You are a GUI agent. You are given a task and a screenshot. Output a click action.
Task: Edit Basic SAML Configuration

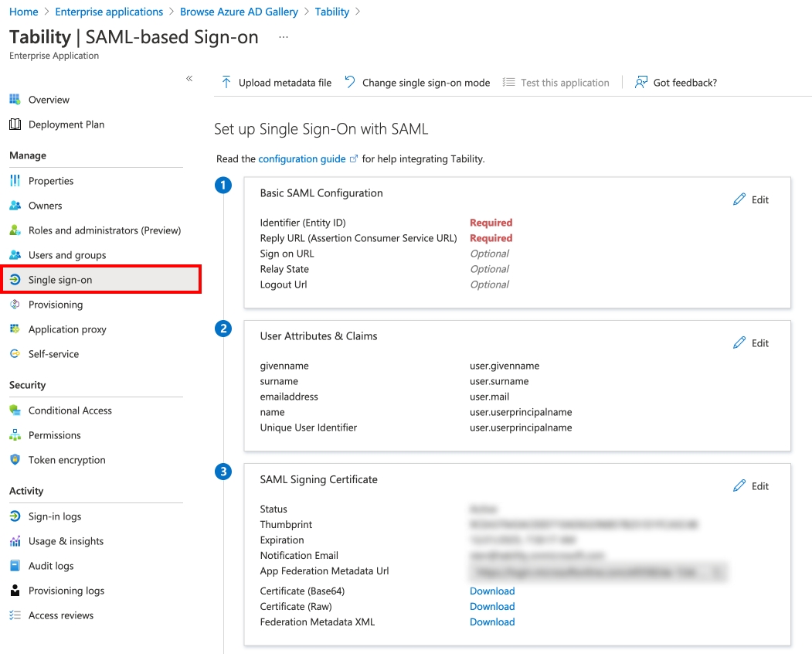pos(751,199)
